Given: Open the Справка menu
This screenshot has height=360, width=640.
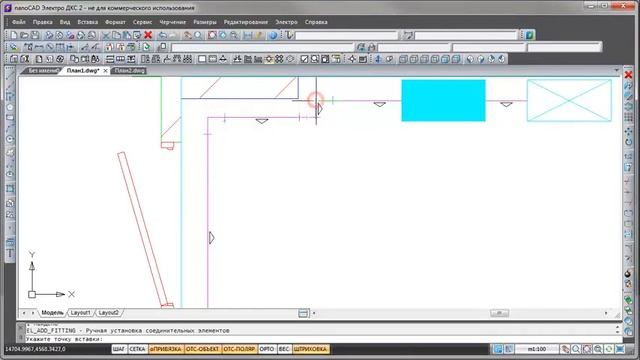Looking at the screenshot, I should [316, 22].
